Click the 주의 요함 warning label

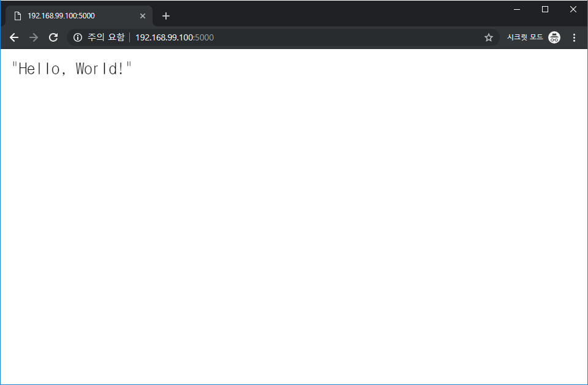(105, 37)
